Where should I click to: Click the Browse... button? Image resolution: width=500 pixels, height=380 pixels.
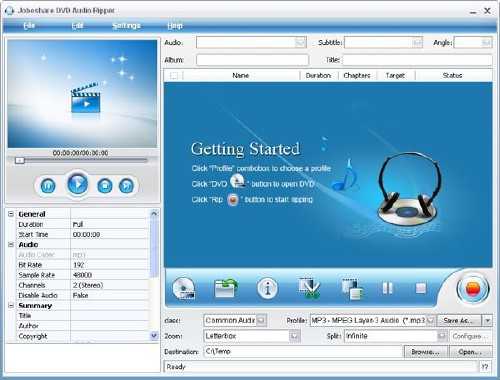coord(425,352)
